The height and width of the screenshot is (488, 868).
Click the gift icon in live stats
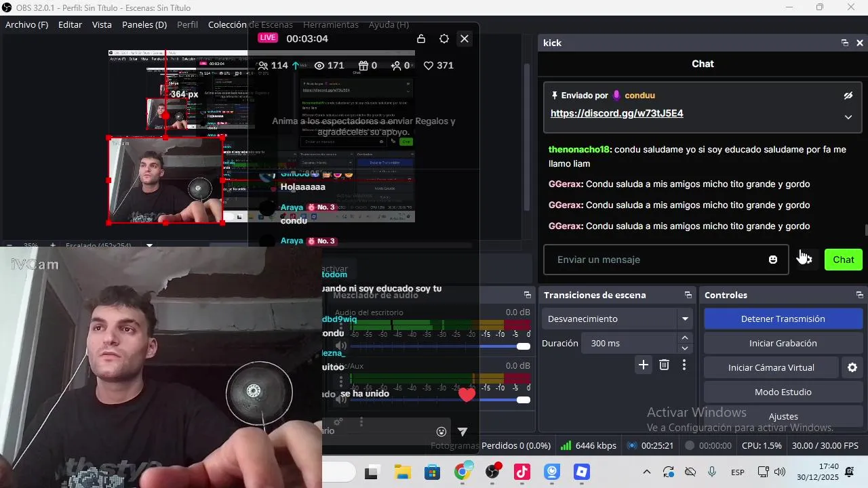click(x=363, y=66)
